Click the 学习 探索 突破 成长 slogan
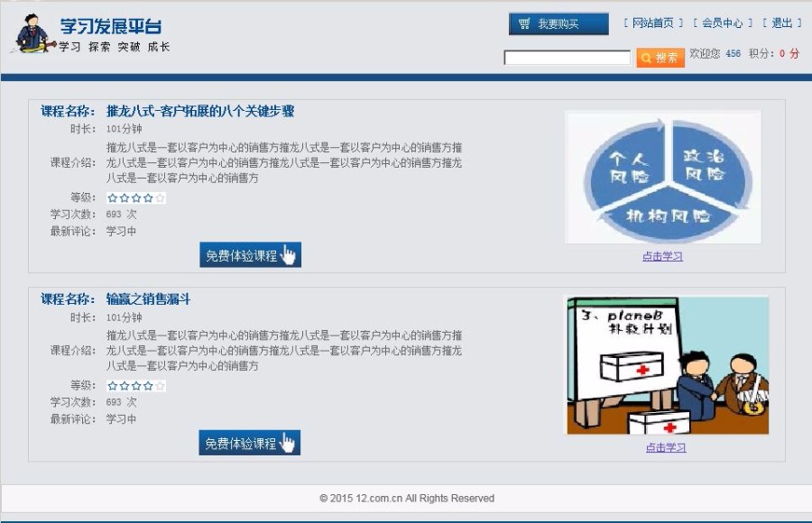This screenshot has width=812, height=523. coord(115,47)
